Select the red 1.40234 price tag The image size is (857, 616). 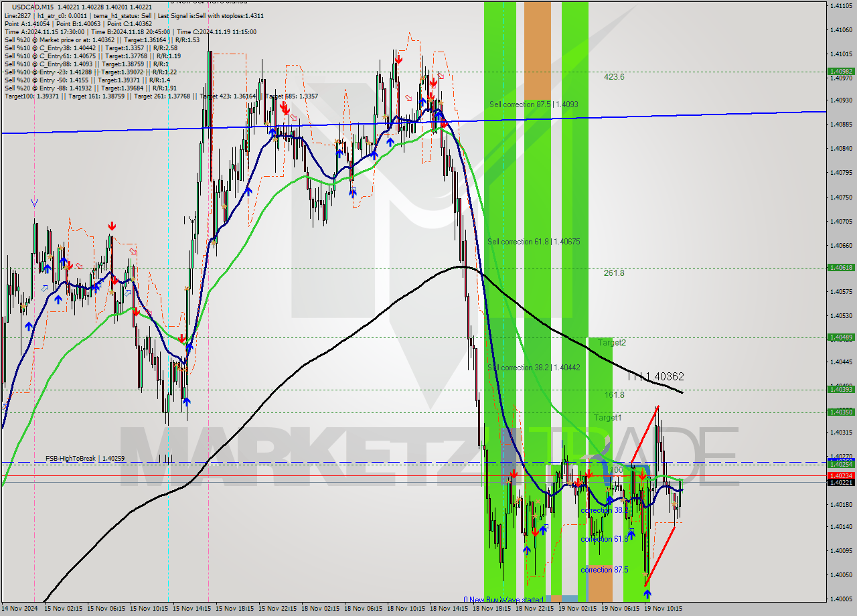841,475
